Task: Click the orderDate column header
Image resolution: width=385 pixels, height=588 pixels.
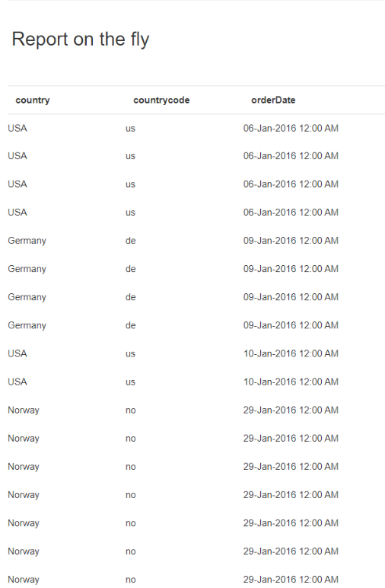Action: pos(273,100)
